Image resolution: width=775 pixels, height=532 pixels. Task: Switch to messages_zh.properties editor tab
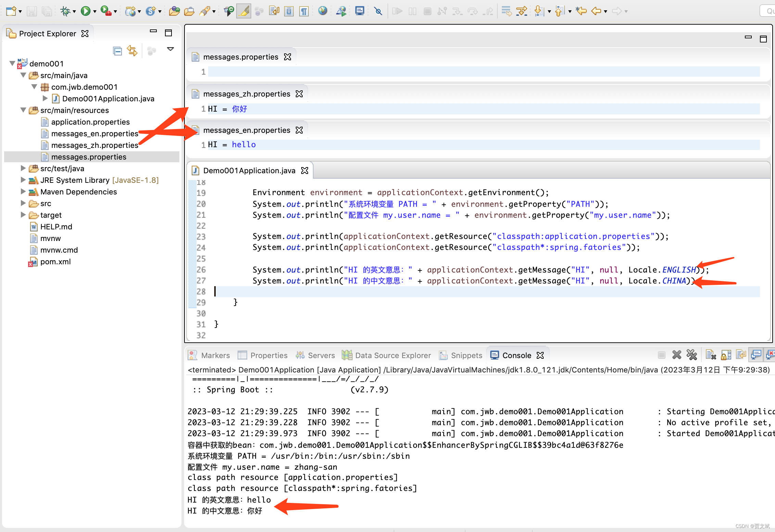(x=246, y=94)
